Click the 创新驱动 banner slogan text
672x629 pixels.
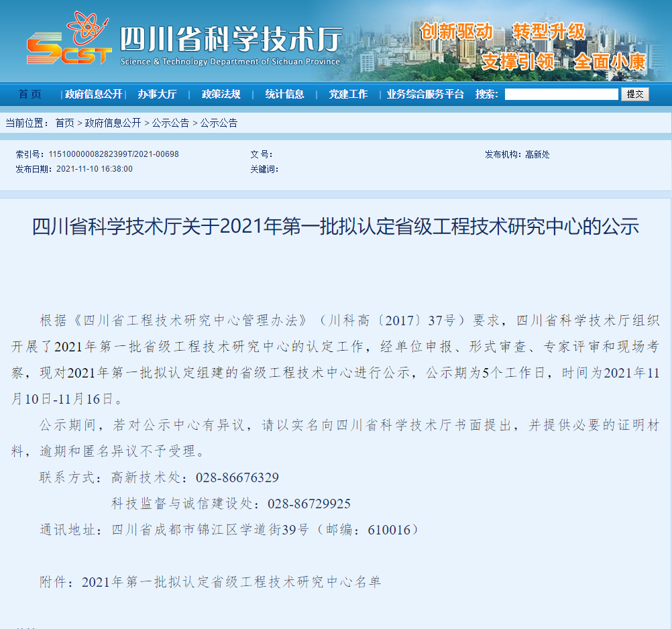pyautogui.click(x=457, y=31)
